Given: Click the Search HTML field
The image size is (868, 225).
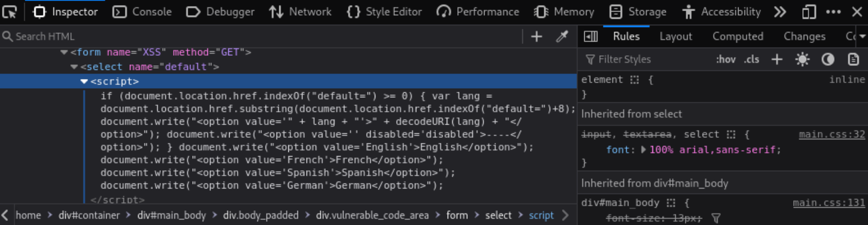Looking at the screenshot, I should coord(261,36).
